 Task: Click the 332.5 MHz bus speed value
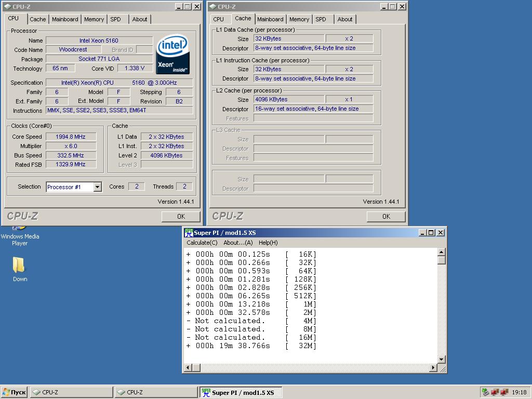tap(71, 155)
